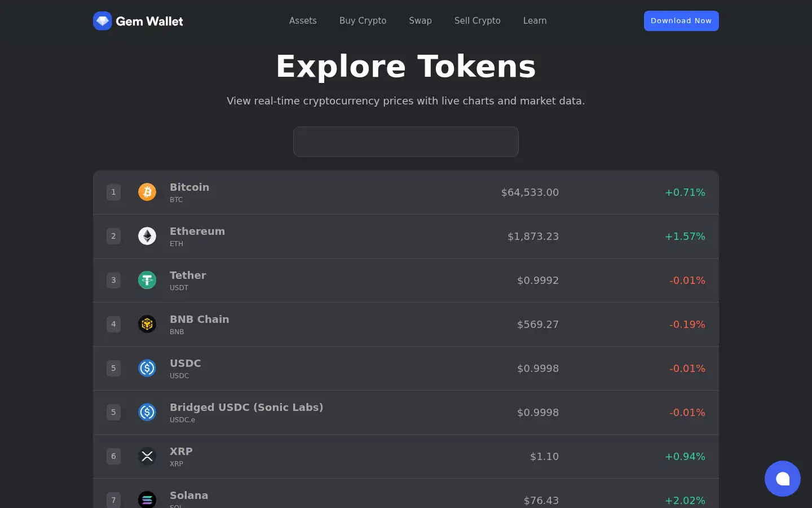Click the Bitcoin orange coin icon
Image resolution: width=812 pixels, height=508 pixels.
click(x=147, y=192)
